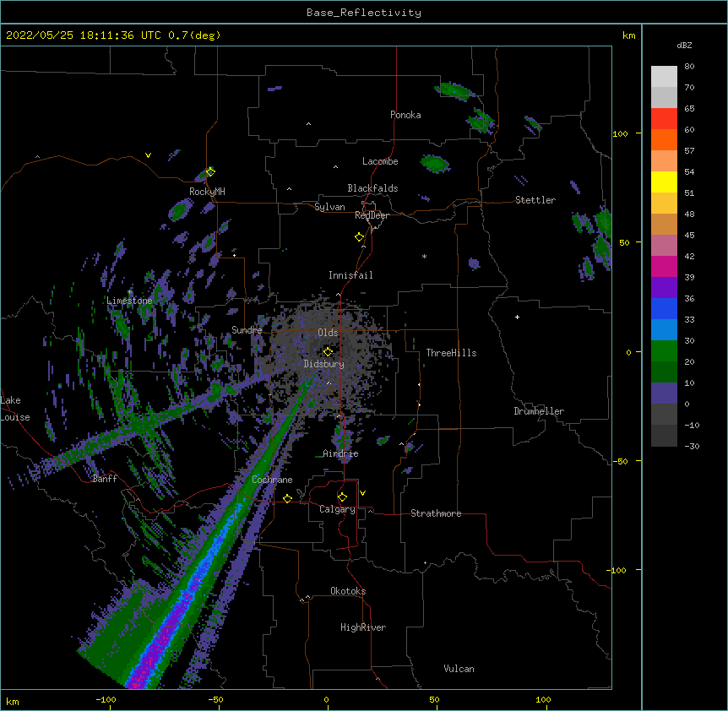Image resolution: width=728 pixels, height=711 pixels.
Task: Click the Lacombe city label
Action: point(380,161)
